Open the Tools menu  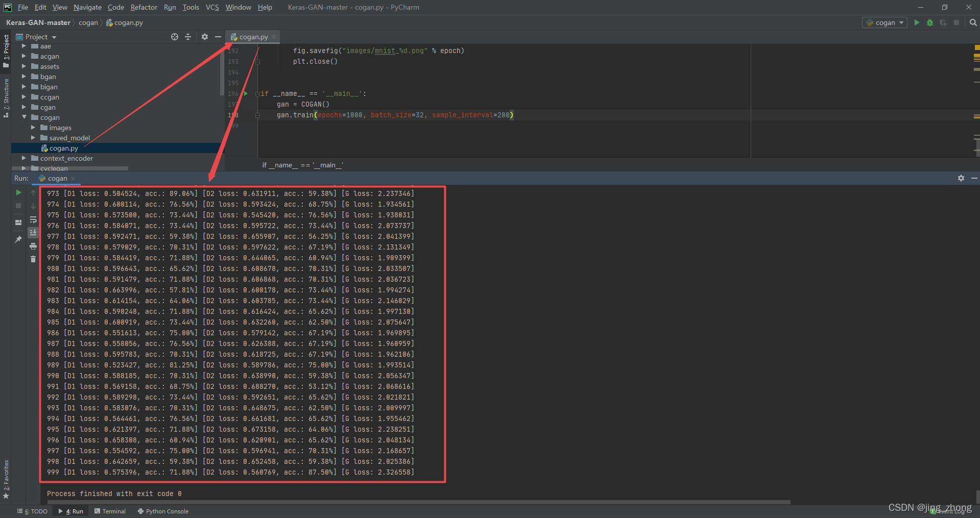tap(190, 7)
